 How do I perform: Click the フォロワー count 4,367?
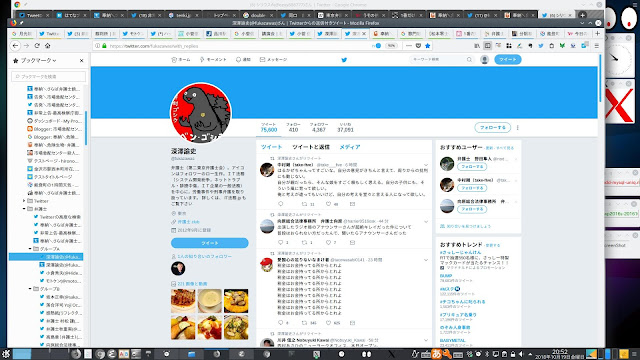tap(318, 127)
